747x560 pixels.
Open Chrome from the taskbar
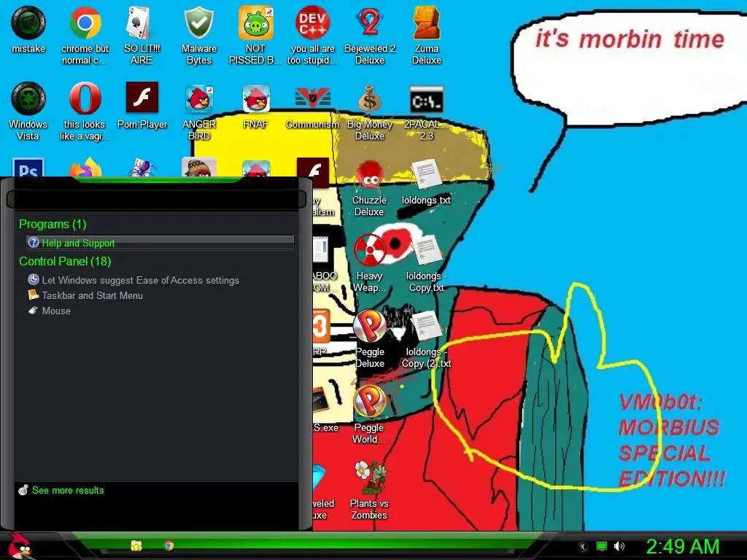coord(169,545)
